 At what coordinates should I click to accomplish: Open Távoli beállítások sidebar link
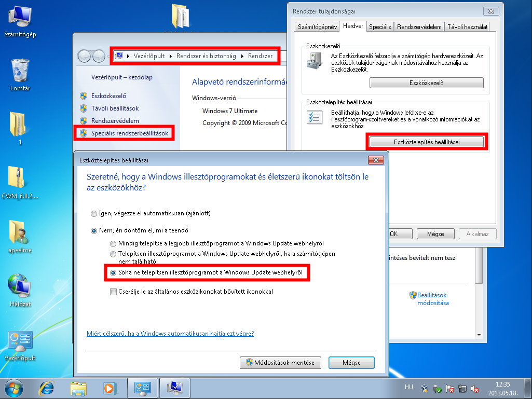pyautogui.click(x=115, y=108)
